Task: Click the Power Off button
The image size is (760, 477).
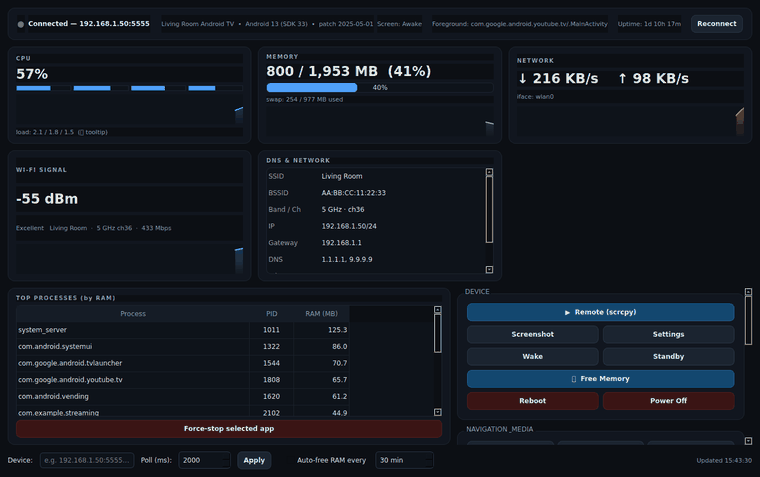Action: (x=668, y=401)
